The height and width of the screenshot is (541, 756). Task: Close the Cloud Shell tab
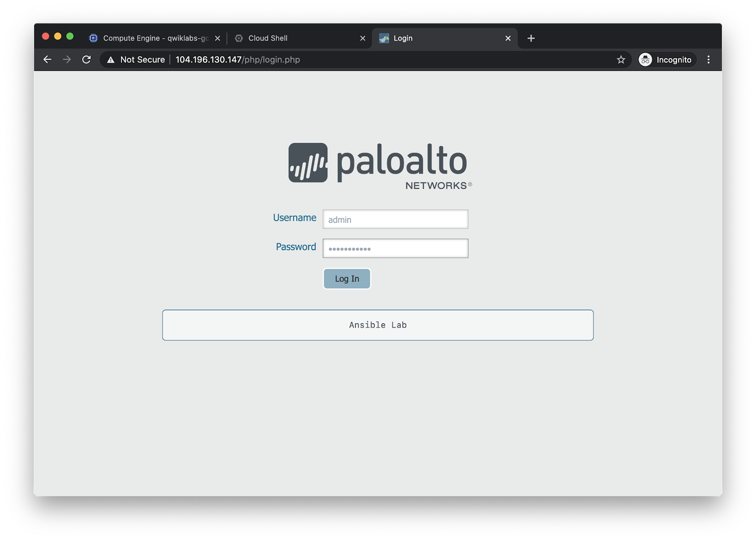pyautogui.click(x=363, y=38)
